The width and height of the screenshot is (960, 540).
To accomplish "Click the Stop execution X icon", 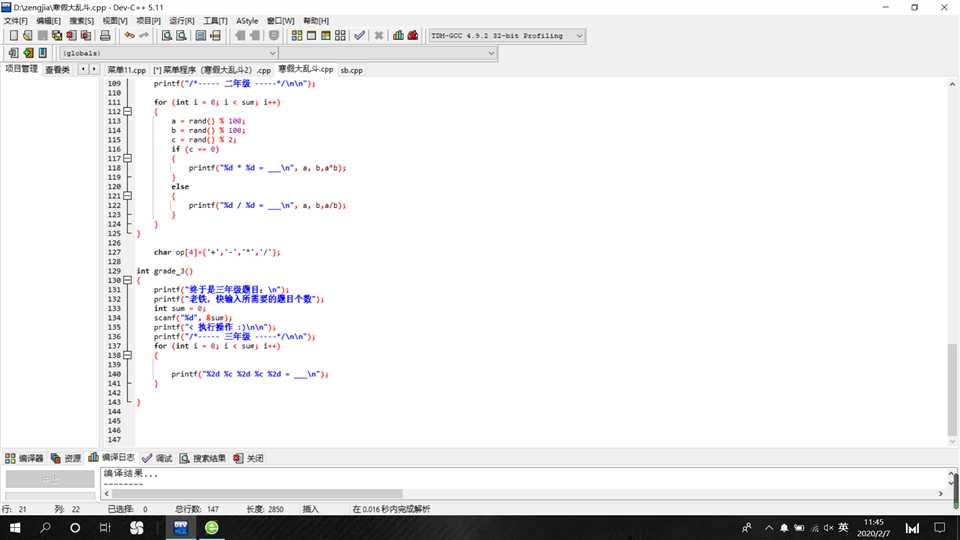I will [379, 36].
